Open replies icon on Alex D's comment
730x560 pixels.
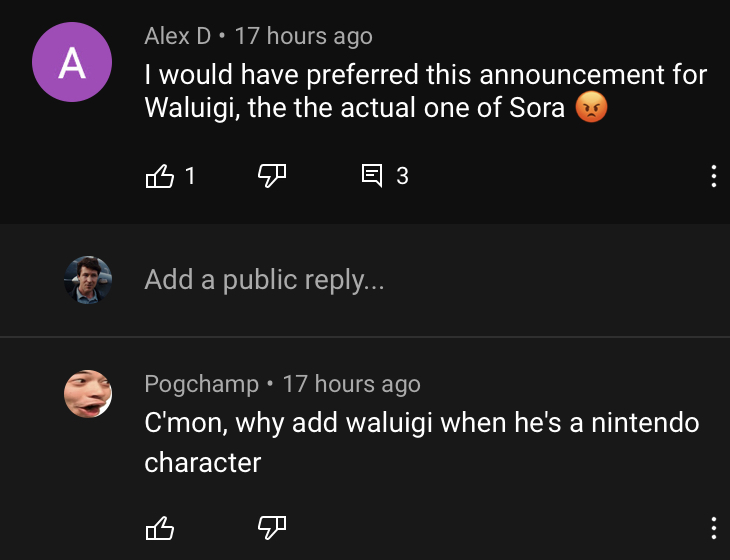[x=372, y=175]
